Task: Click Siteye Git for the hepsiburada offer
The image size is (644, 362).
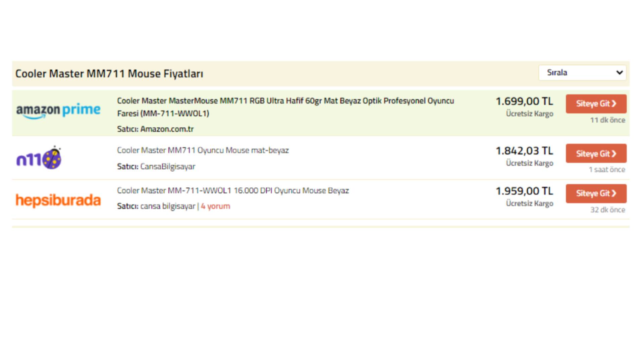Action: click(x=596, y=193)
